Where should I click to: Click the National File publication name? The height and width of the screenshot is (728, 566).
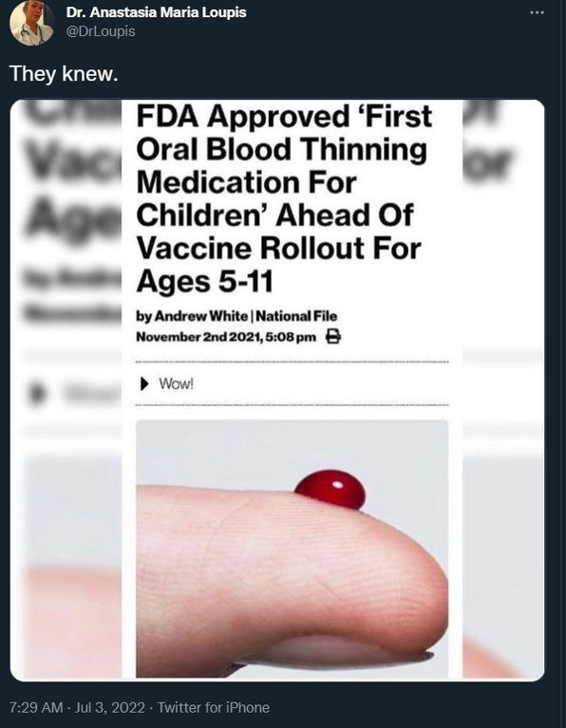tap(296, 316)
